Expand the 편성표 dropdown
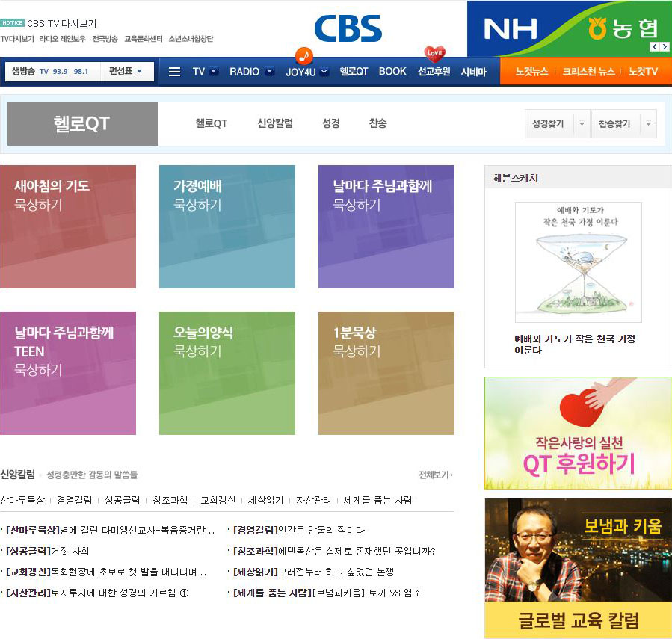The image size is (672, 639). [126, 72]
